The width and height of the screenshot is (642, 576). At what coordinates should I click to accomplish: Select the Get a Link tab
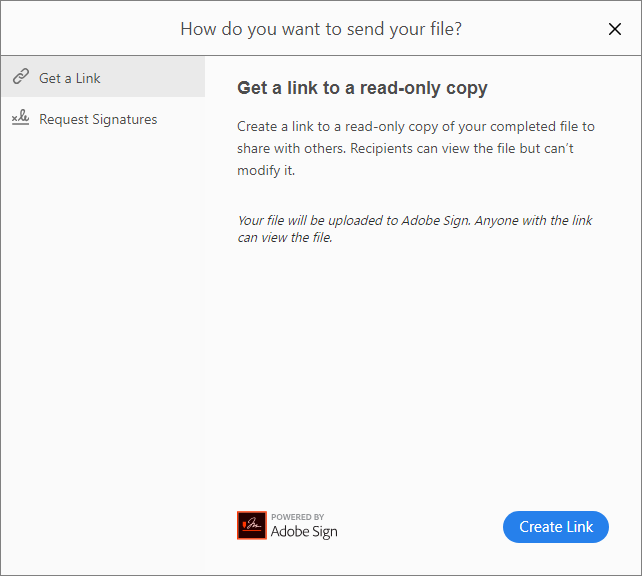(x=70, y=78)
